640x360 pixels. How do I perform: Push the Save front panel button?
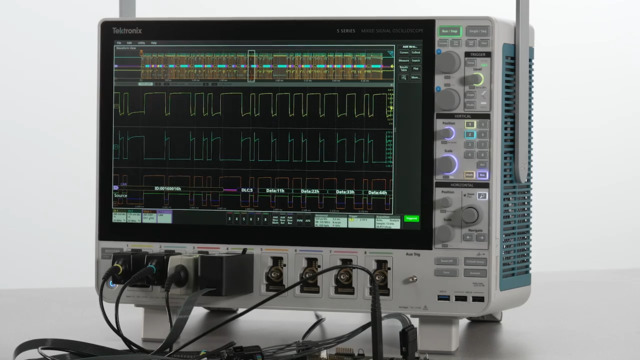[446, 273]
